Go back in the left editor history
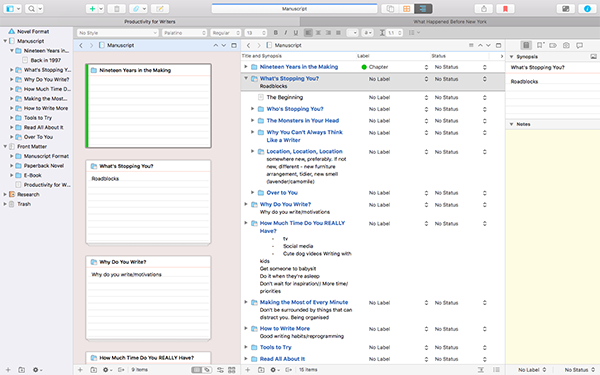The image size is (600, 375). tap(81, 45)
